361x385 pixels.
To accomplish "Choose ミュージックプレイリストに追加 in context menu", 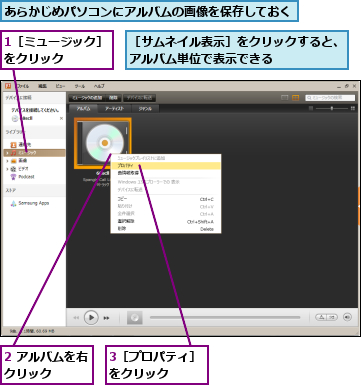I will [x=166, y=158].
